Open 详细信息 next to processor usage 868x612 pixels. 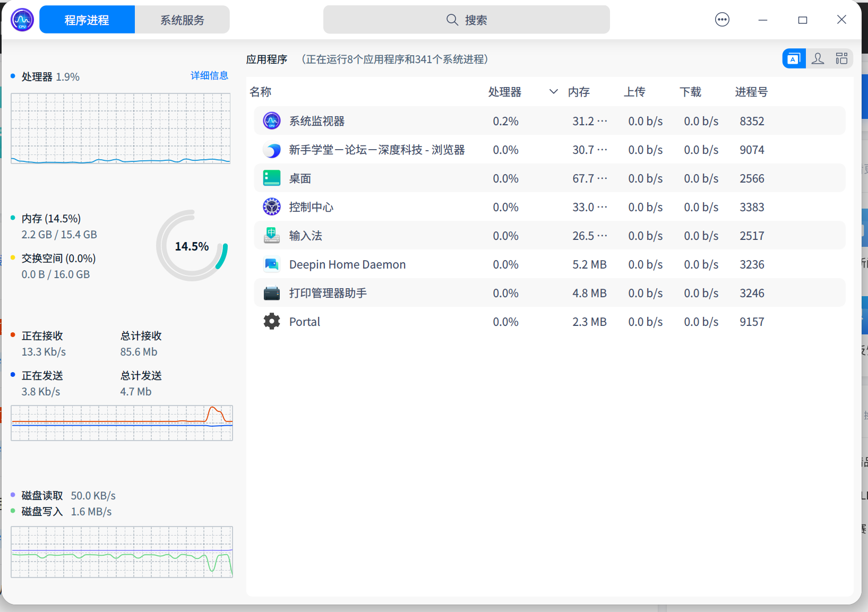coord(209,76)
